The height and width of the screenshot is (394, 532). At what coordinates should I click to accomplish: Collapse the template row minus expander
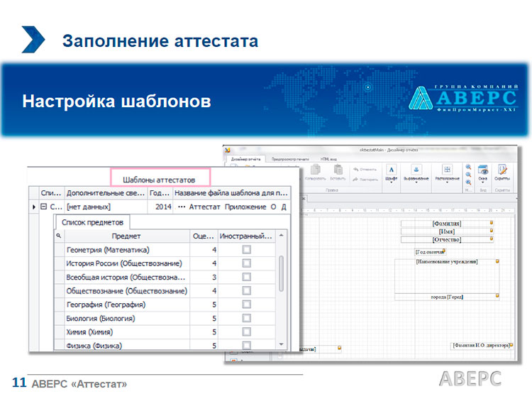[x=44, y=207]
